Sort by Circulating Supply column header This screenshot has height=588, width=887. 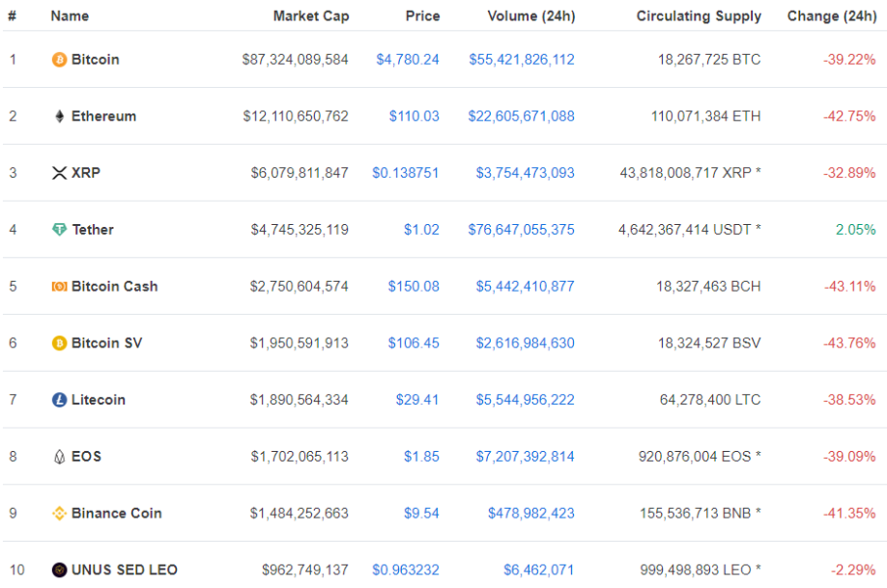699,15
